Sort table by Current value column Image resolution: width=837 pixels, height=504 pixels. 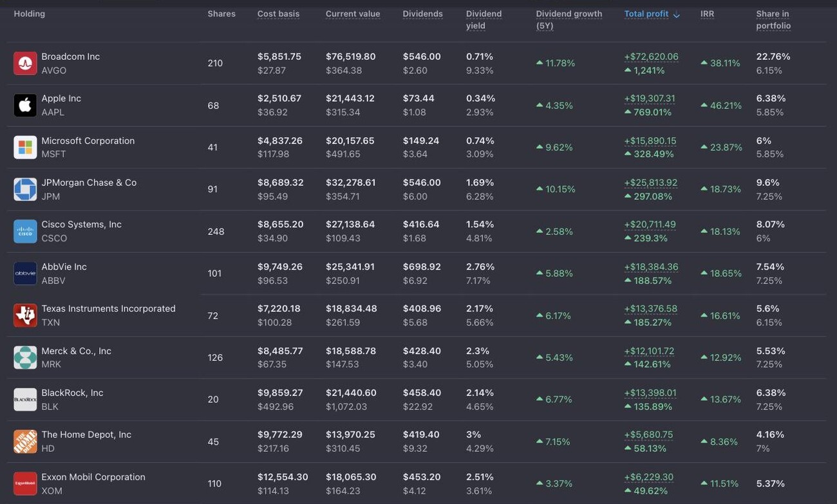point(353,14)
